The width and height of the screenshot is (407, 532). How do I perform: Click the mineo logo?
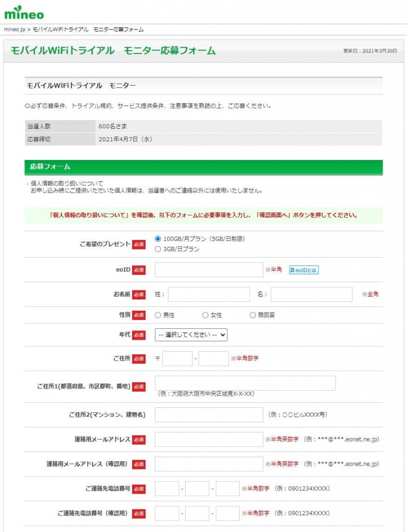click(24, 12)
